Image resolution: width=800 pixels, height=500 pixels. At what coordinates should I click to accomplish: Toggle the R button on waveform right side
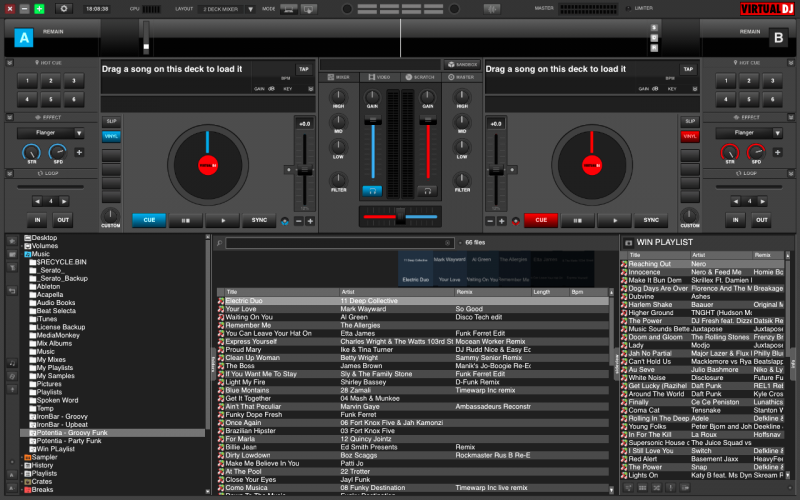click(x=654, y=48)
